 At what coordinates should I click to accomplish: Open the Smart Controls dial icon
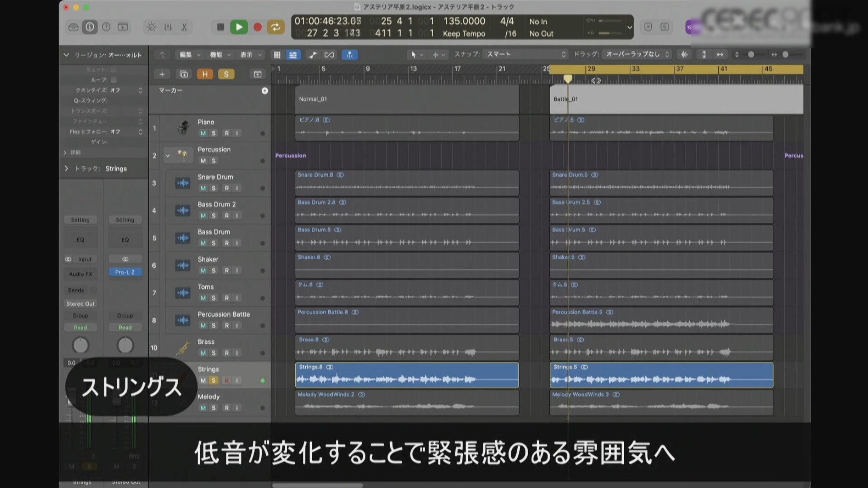pyautogui.click(x=151, y=27)
